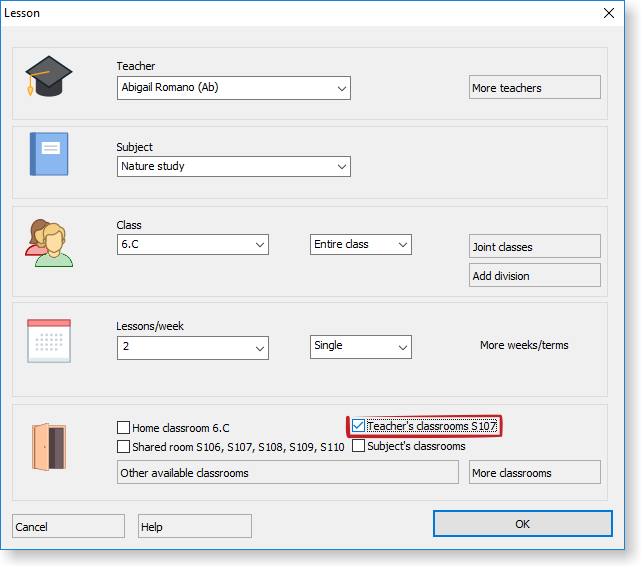Uncheck Teacher's classrooms S107 option
The image size is (642, 567).
tap(358, 426)
